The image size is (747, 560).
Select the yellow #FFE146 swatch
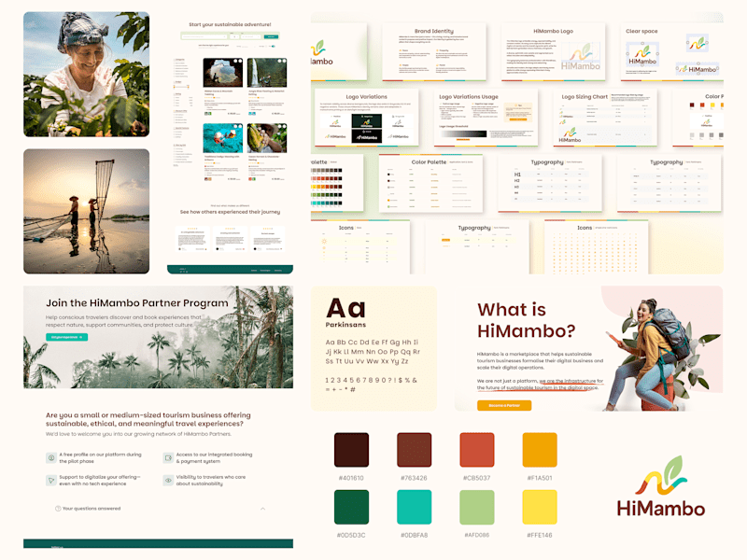[x=540, y=507]
